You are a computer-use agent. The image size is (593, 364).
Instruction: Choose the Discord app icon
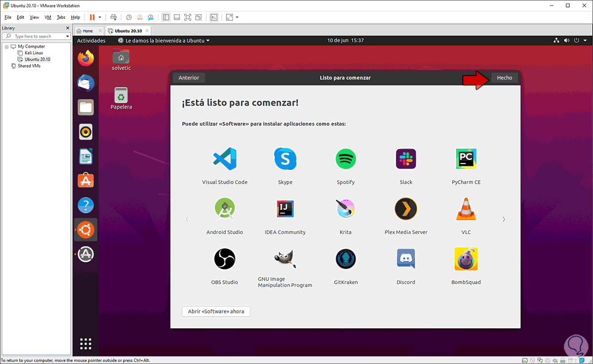(x=406, y=259)
